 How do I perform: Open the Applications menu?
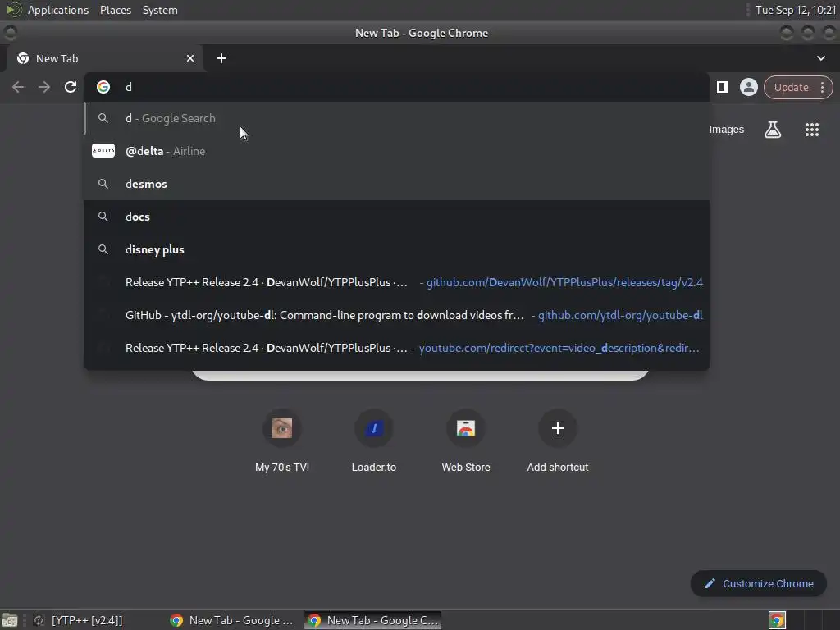click(58, 10)
